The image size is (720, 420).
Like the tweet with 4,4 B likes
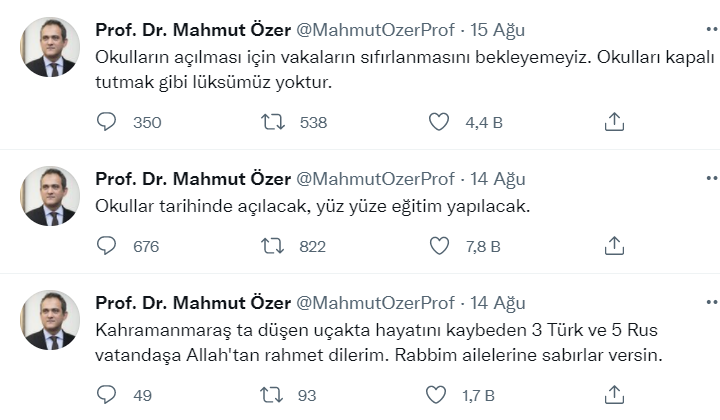438,122
